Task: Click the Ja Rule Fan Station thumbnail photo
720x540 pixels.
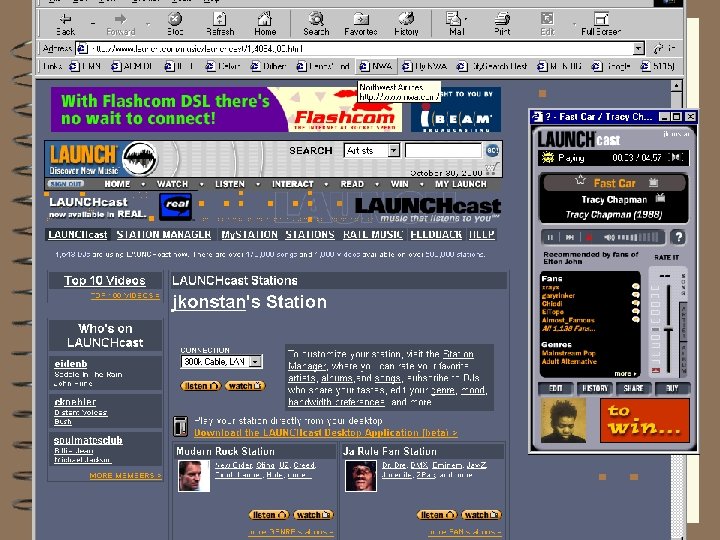Action: point(361,476)
